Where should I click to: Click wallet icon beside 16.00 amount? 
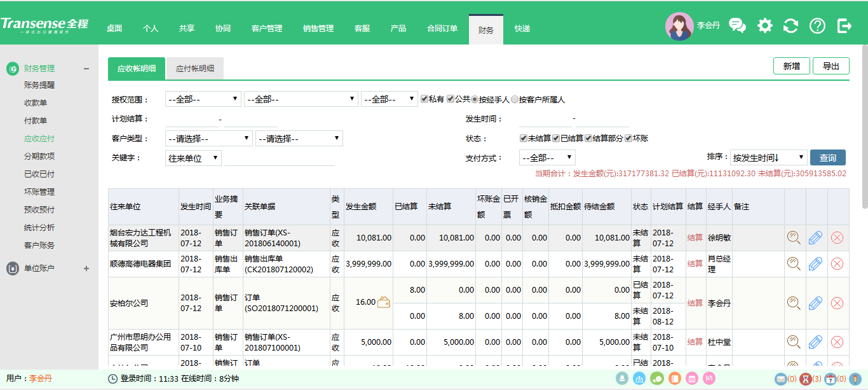point(384,302)
